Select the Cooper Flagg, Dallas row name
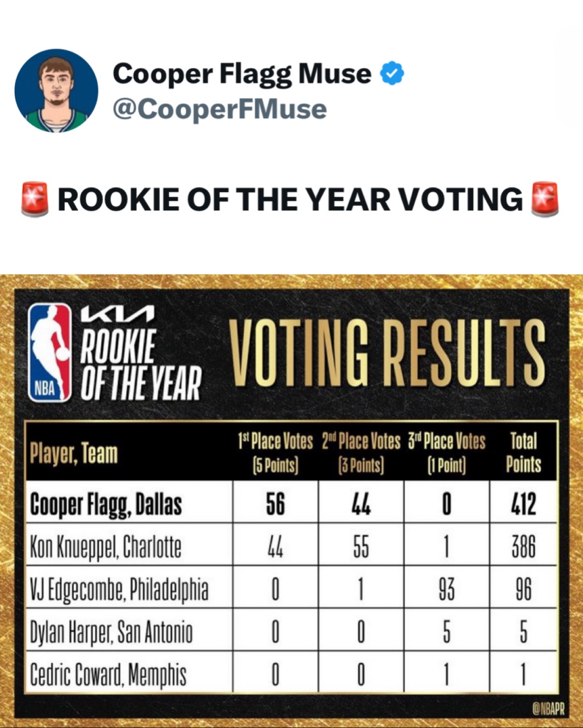Screen dimensions: 583x728 click(x=106, y=504)
